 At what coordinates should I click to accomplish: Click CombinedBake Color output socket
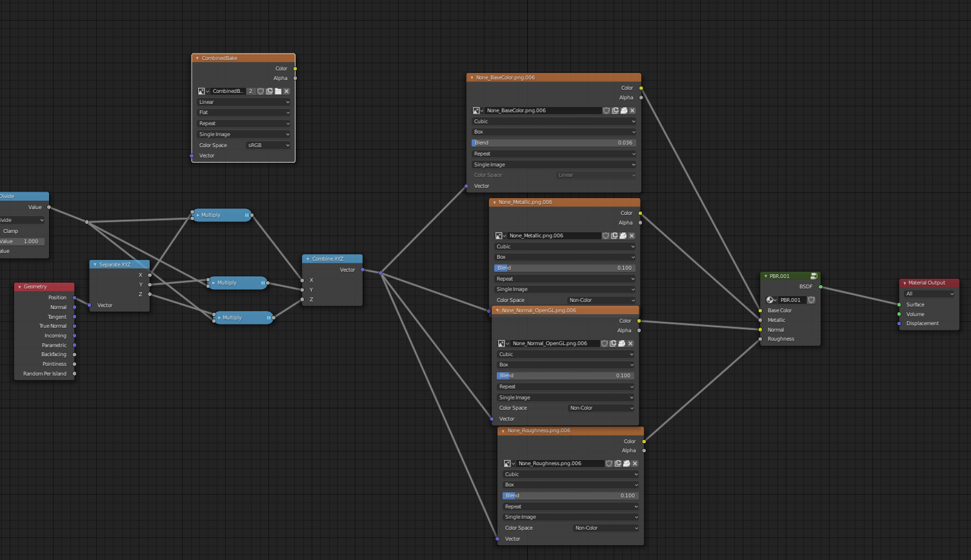[x=295, y=68]
